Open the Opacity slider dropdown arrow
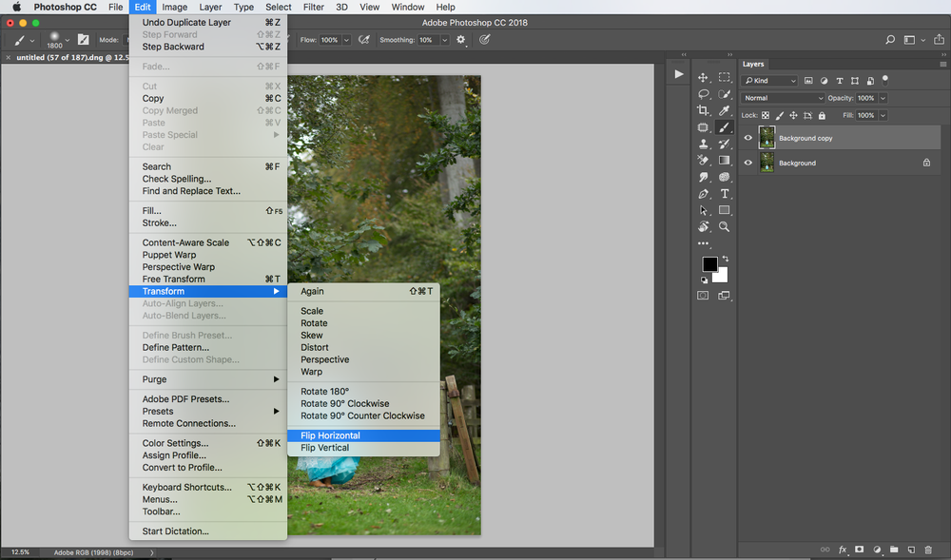Image resolution: width=951 pixels, height=560 pixels. coord(883,98)
